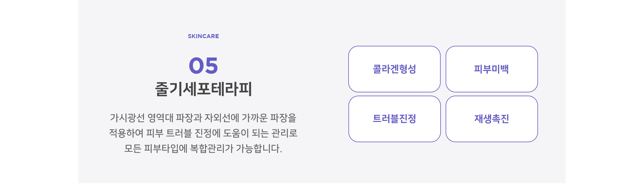Click the word 가시광선 in the description
The height and width of the screenshot is (184, 644).
click(127, 118)
